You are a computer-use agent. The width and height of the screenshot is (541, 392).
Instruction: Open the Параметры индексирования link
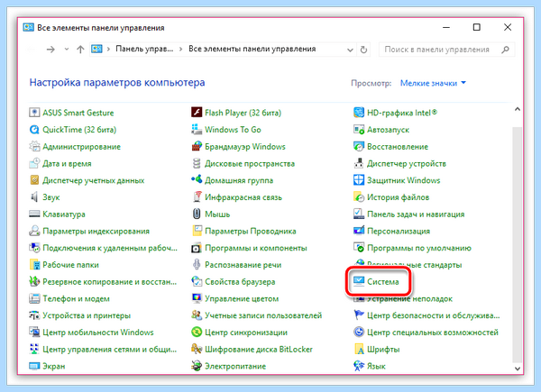pyautogui.click(x=96, y=231)
